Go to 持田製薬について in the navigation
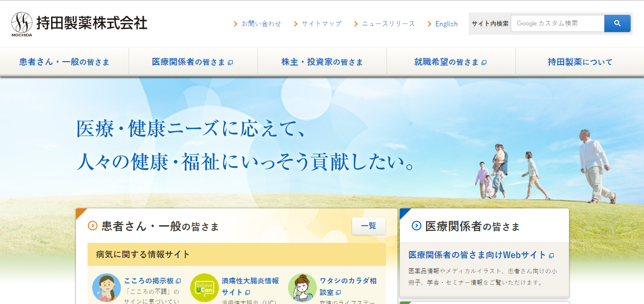Screen dimensions: 644x304 tap(580, 62)
